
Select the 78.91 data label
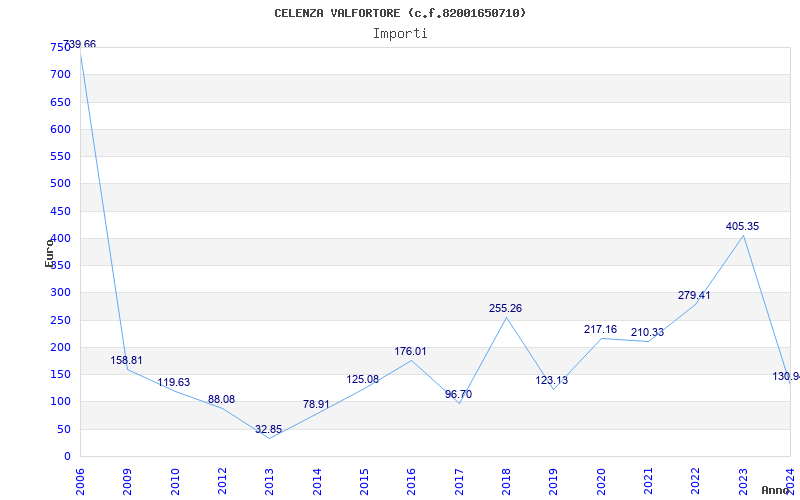[x=316, y=405]
